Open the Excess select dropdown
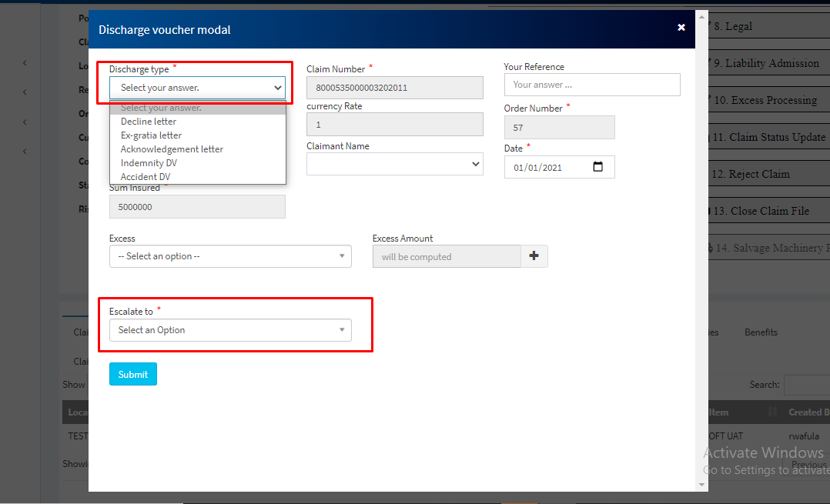 pyautogui.click(x=230, y=256)
